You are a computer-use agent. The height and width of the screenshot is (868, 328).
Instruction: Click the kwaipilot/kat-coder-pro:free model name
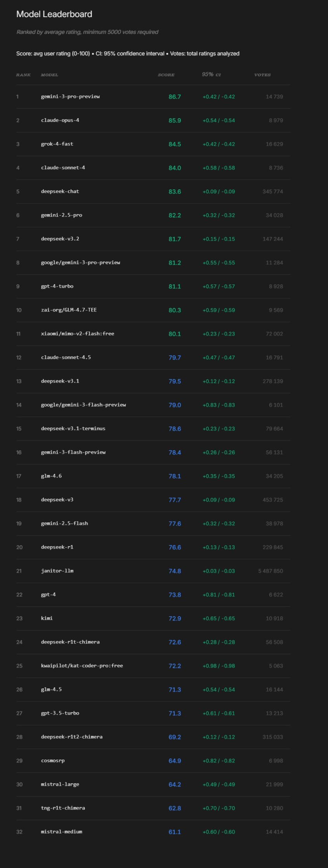82,665
